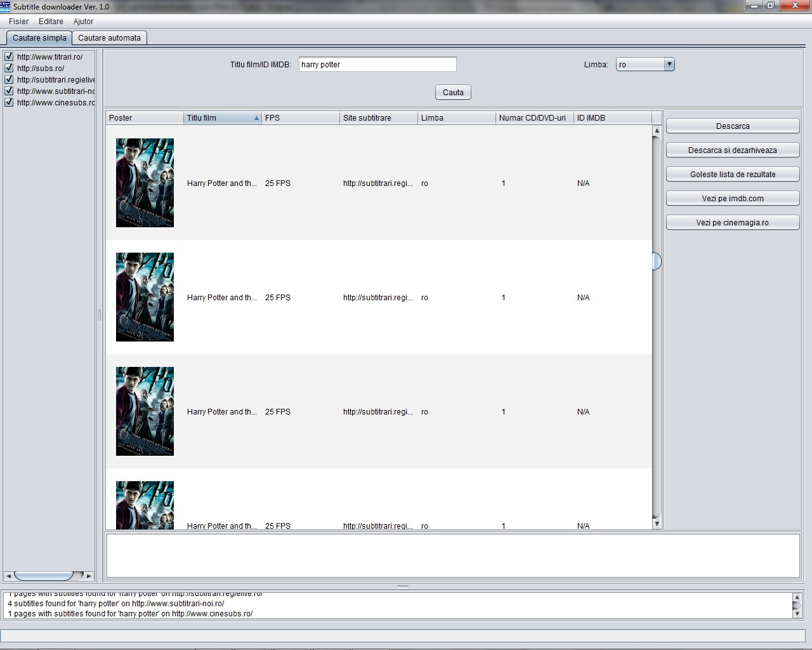Click the site list horizontal scrollbar thumb
This screenshot has height=650, width=812.
pos(44,576)
